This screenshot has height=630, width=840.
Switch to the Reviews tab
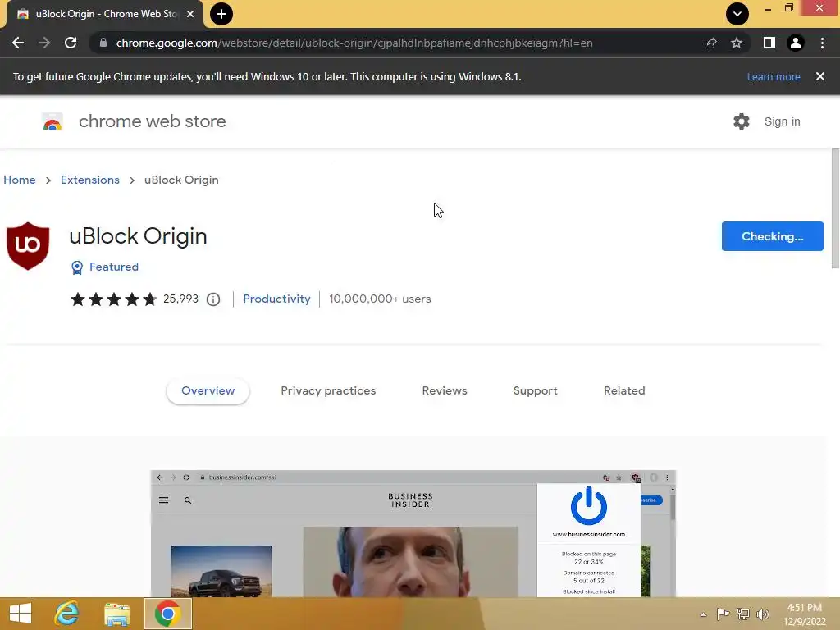point(445,391)
